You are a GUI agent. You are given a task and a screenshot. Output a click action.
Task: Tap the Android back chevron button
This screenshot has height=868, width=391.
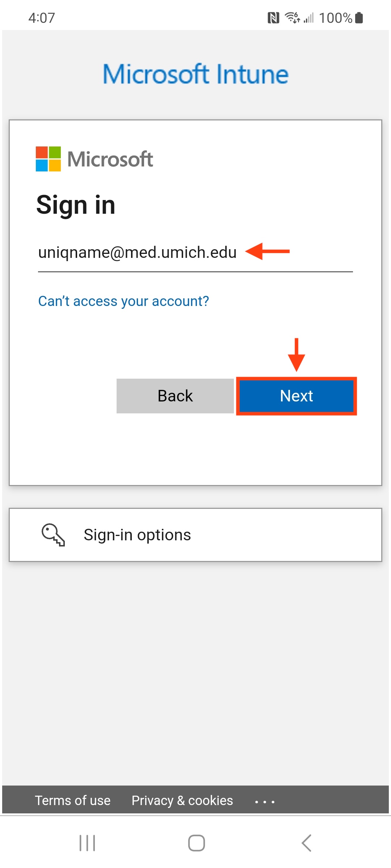coord(306,843)
